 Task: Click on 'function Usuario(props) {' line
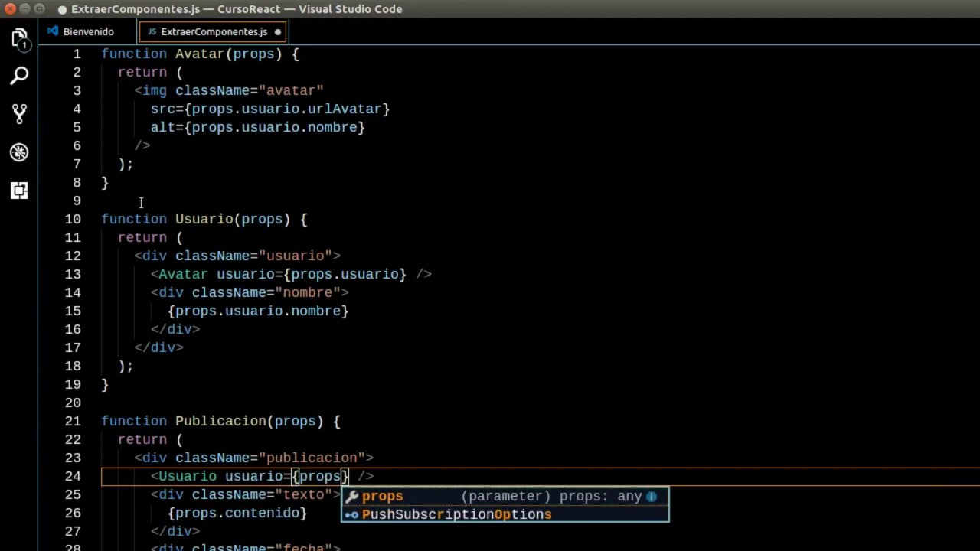click(204, 219)
